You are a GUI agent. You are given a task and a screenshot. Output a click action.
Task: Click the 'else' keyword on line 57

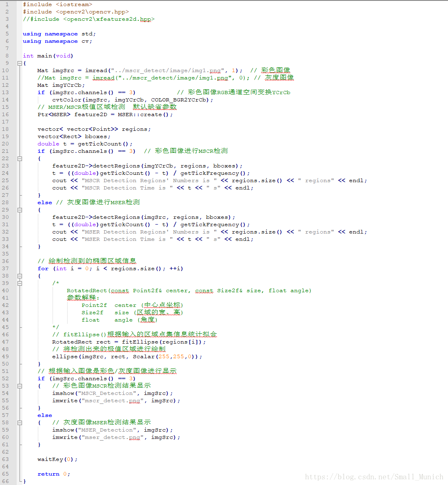tap(45, 415)
